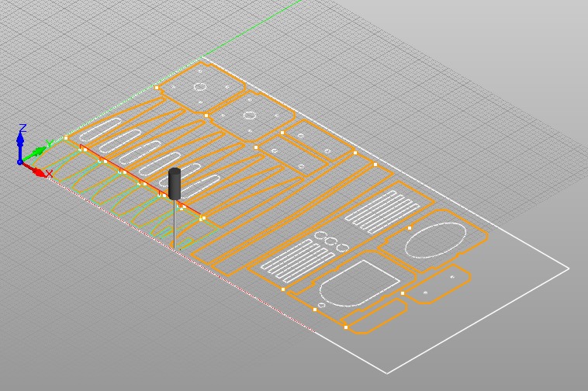Screen dimensions: 588x391
Task: Click center hole of the topmost square plate
Action: tap(199, 87)
